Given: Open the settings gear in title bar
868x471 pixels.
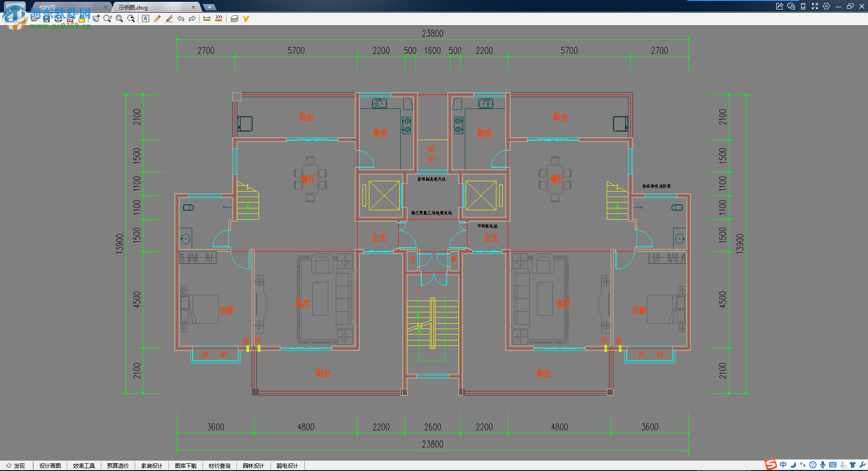Looking at the screenshot, I should (826, 6).
